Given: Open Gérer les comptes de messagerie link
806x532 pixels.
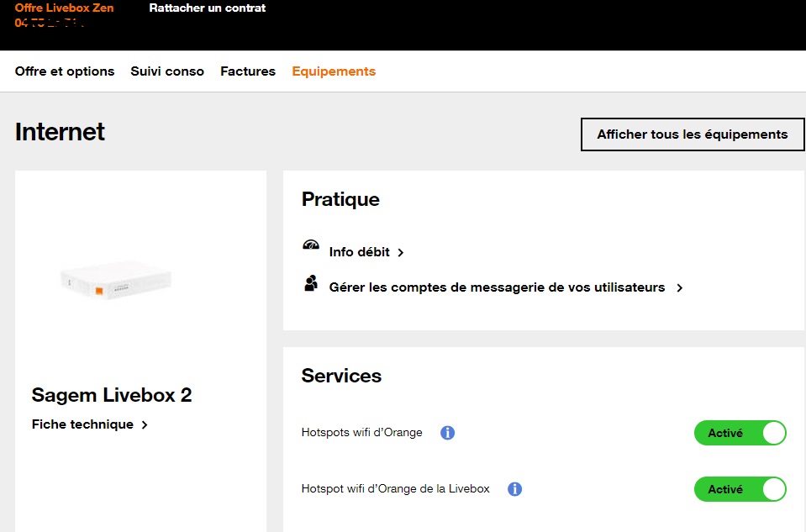Looking at the screenshot, I should click(x=497, y=287).
